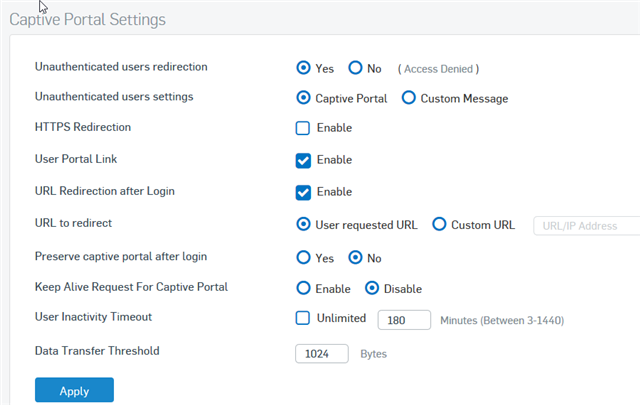Click the Data Transfer Threshold bytes field
This screenshot has width=640, height=405.
322,353
